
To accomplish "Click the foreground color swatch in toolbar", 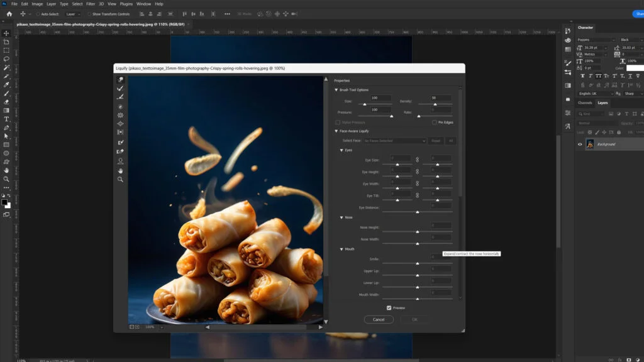I will tap(4, 202).
